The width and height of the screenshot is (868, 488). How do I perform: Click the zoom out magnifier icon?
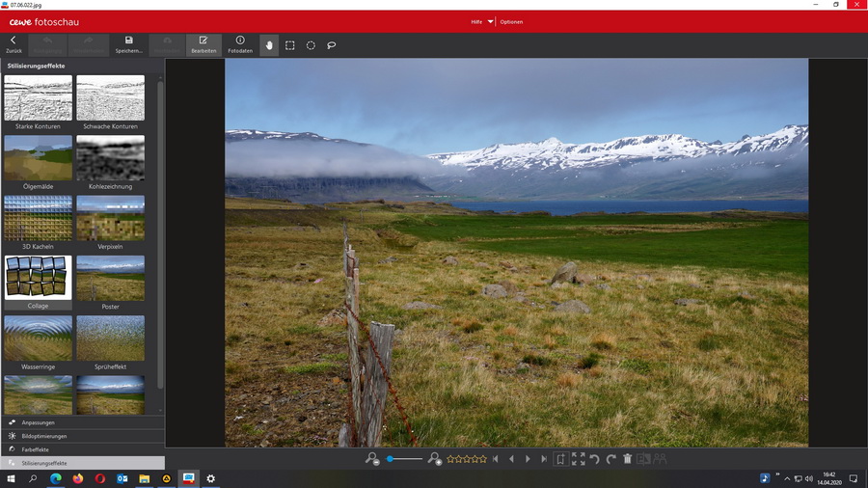coord(372,460)
